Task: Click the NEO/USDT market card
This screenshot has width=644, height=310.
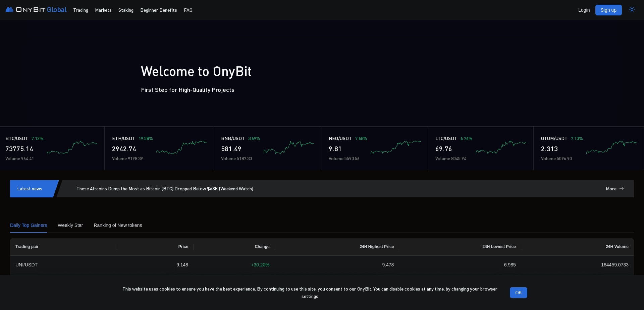Action: pyautogui.click(x=374, y=148)
